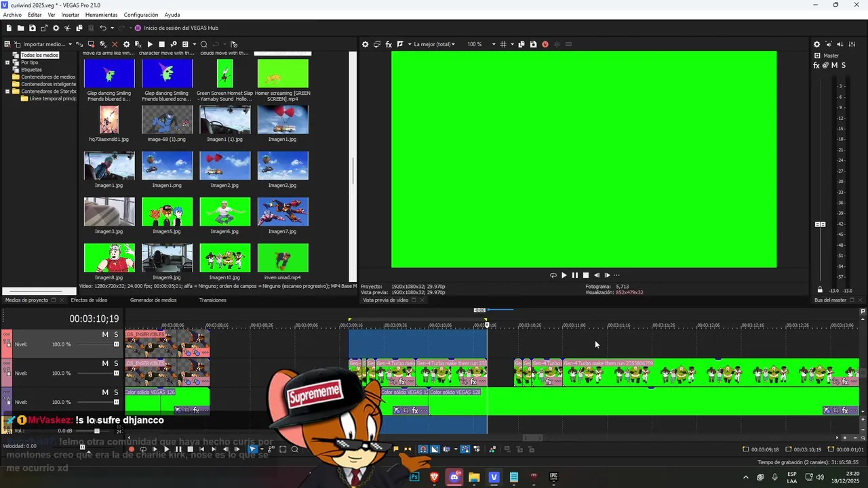The height and width of the screenshot is (488, 868).
Task: Open a project with the folder icon
Action: click(x=21, y=28)
